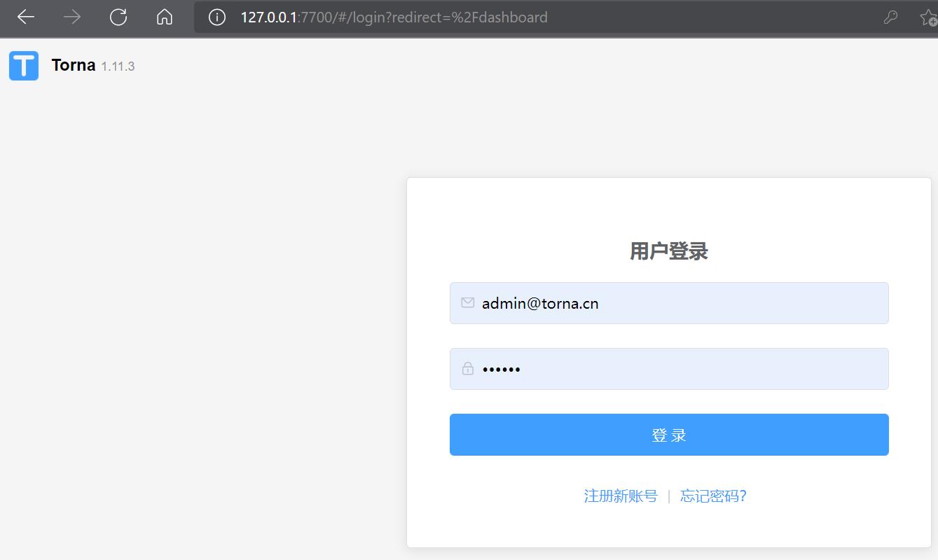
Task: Select the password input field
Action: pyautogui.click(x=669, y=368)
